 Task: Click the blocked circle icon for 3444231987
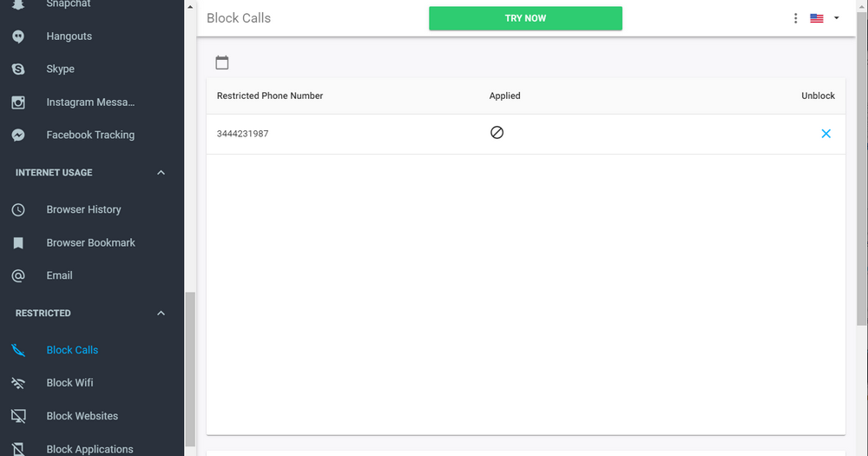(497, 132)
